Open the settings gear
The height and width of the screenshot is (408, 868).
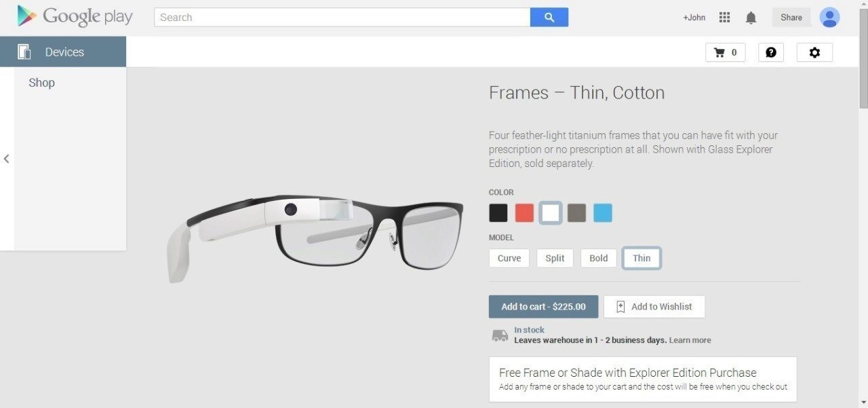814,52
